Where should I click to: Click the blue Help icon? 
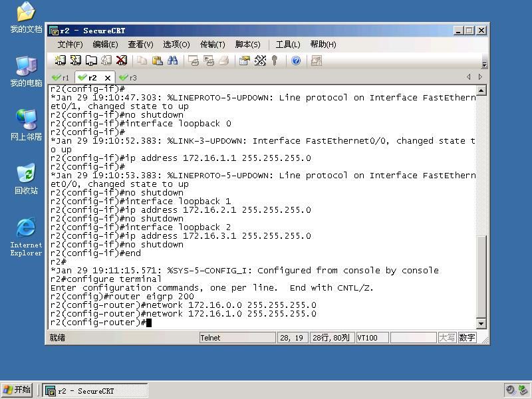(296, 61)
